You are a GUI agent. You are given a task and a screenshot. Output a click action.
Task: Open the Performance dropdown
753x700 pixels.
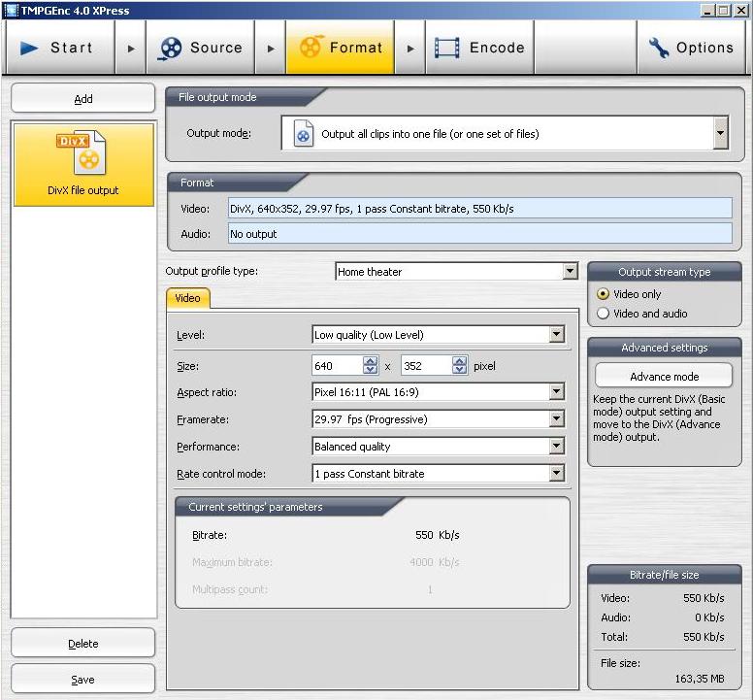(x=556, y=446)
